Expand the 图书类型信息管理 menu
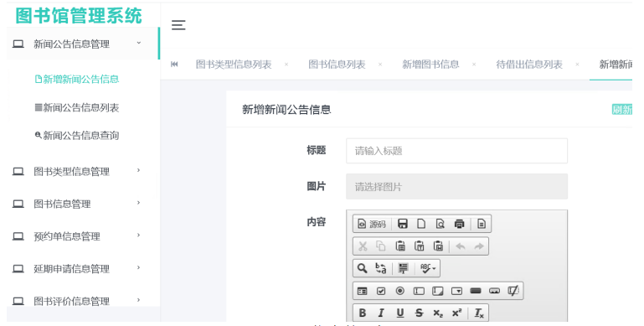Screen dimensions: 644x326 (x=83, y=172)
